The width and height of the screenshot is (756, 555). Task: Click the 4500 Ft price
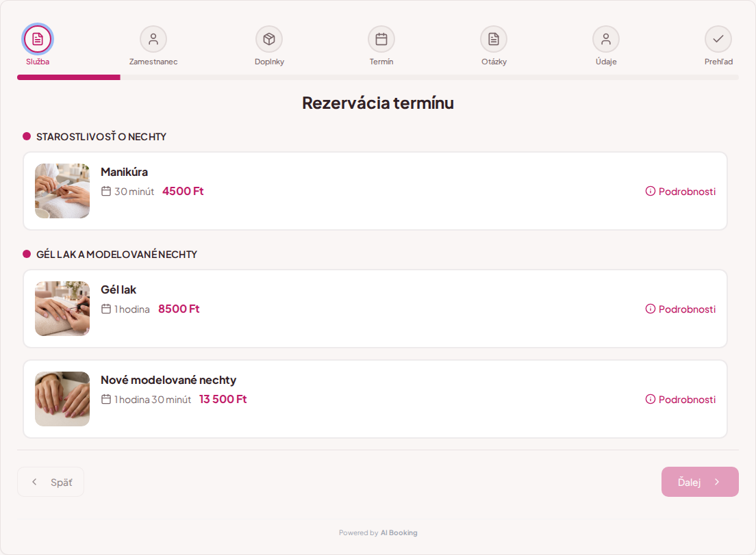tap(184, 191)
